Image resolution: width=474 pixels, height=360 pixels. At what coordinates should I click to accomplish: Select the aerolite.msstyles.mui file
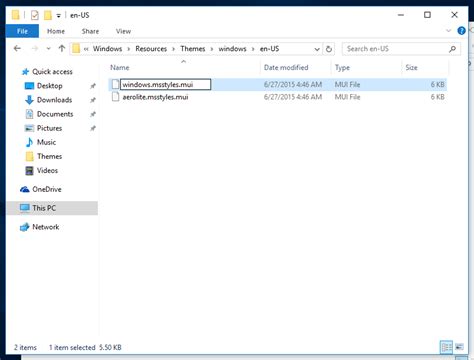tap(155, 97)
